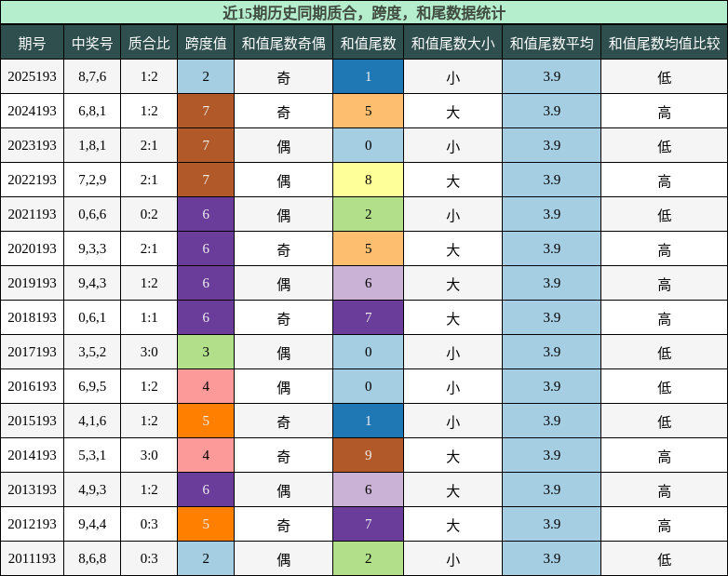Screen dimensions: 728x576
Task: Click the sum-tail value 5 in row 2020193
Action: click(x=368, y=248)
